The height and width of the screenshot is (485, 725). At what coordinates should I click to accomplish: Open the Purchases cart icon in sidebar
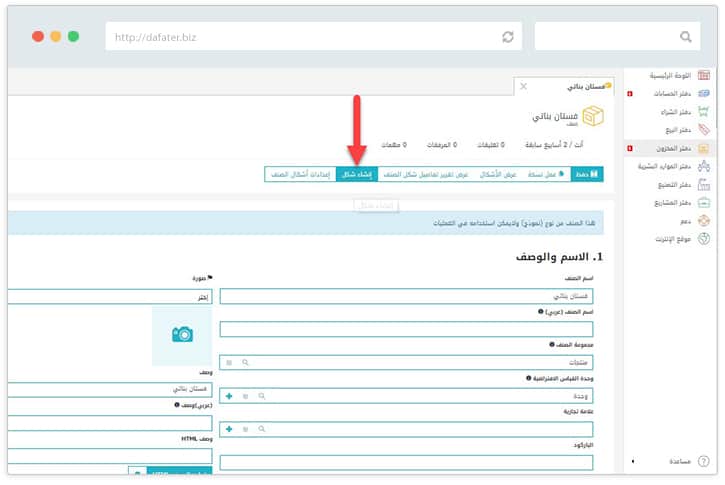pos(704,111)
